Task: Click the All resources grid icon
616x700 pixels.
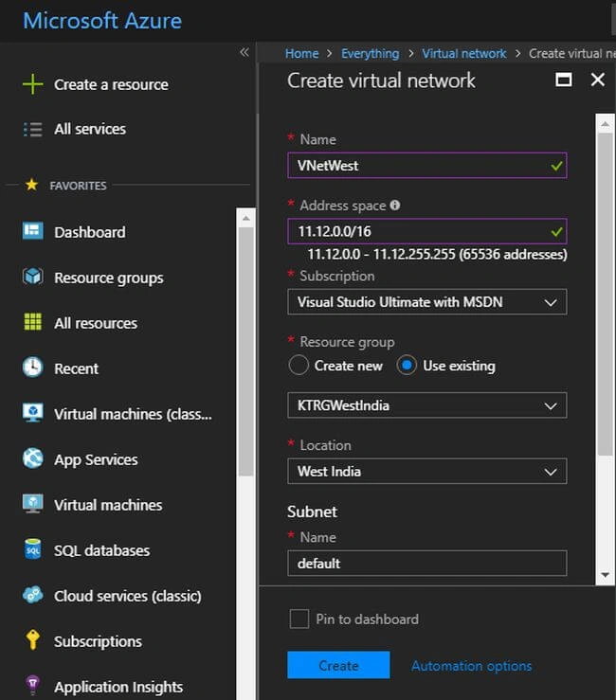Action: (x=32, y=322)
